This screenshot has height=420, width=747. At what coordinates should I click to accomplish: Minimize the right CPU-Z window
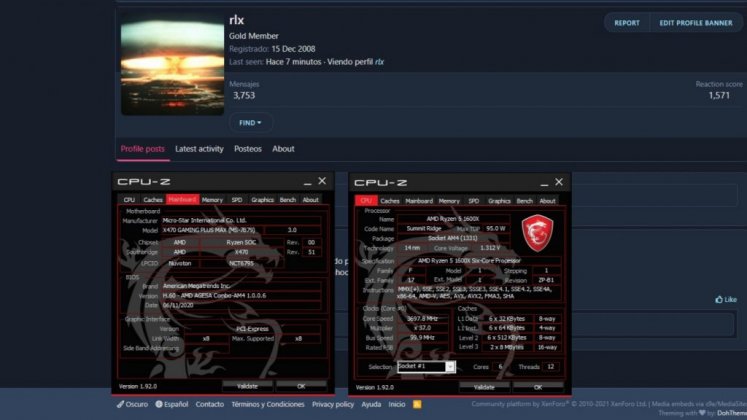point(545,183)
